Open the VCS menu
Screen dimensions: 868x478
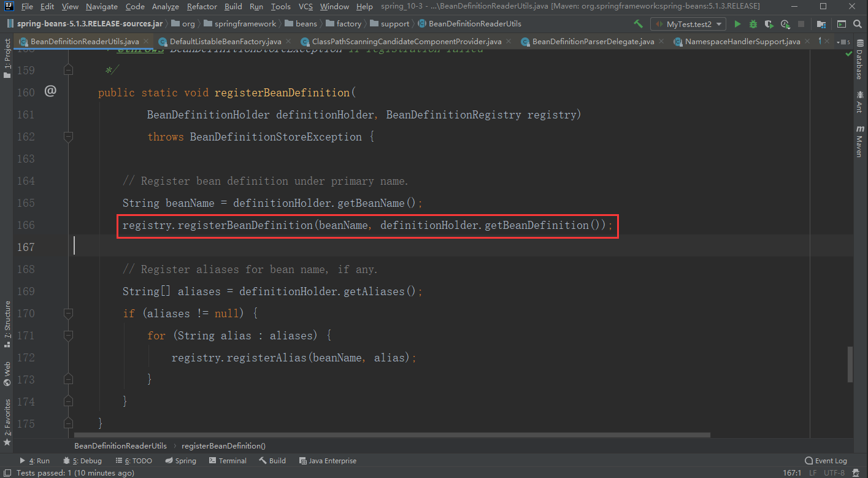pyautogui.click(x=305, y=7)
